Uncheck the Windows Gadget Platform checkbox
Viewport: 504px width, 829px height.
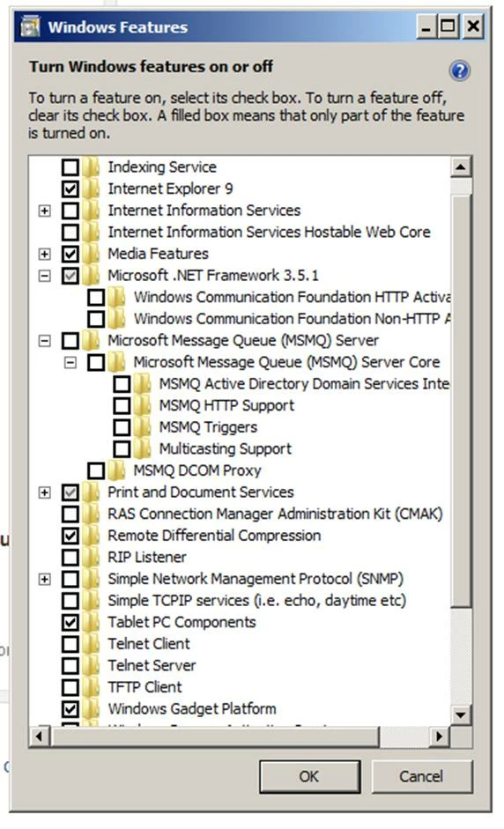(x=70, y=709)
